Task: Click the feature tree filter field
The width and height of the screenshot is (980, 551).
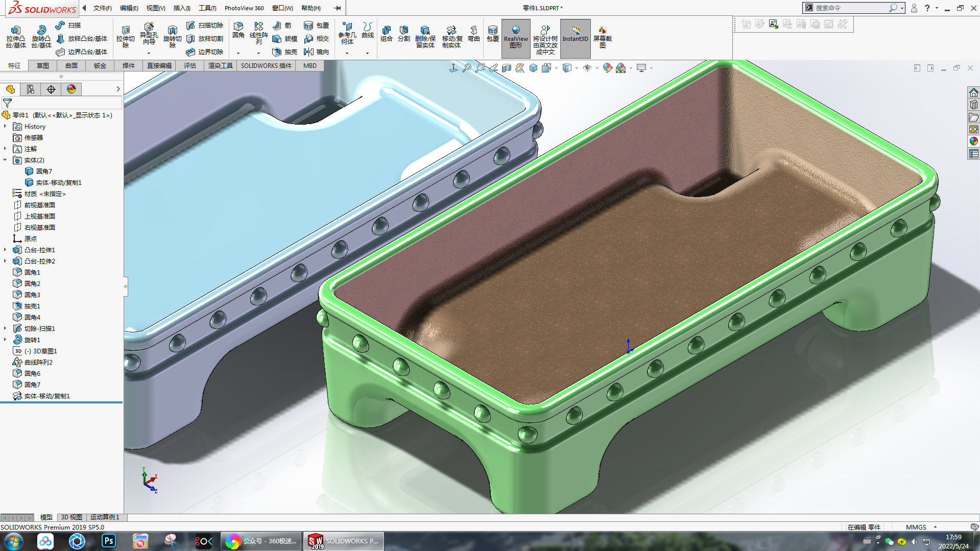Action: 61,103
